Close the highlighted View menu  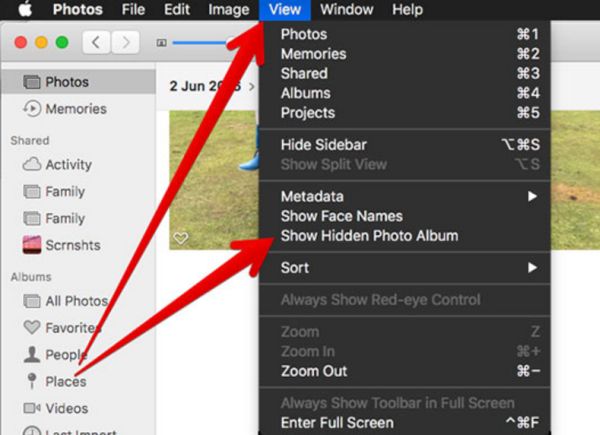coord(285,10)
